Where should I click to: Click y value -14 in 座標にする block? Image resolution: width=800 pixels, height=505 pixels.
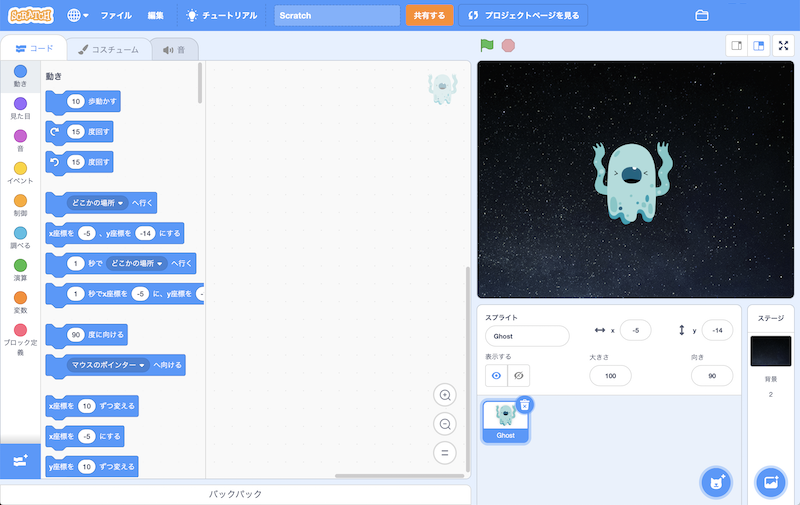(x=145, y=233)
